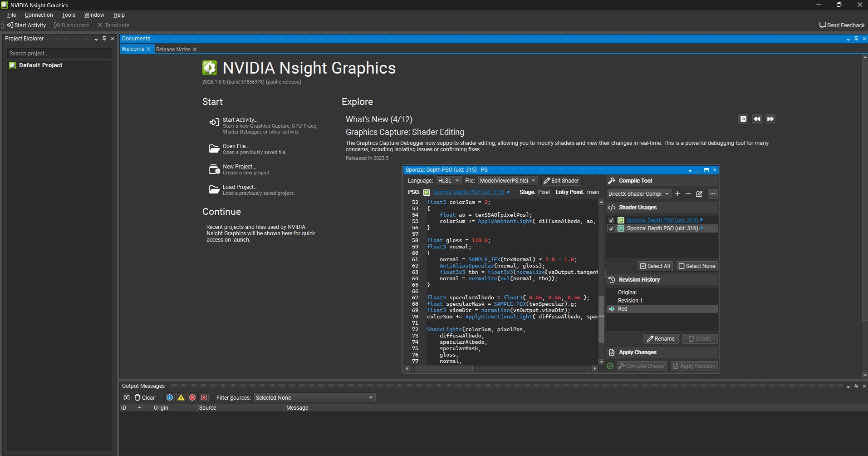Click the Shader Editing screenshot image
868x456 pixels.
click(561, 269)
